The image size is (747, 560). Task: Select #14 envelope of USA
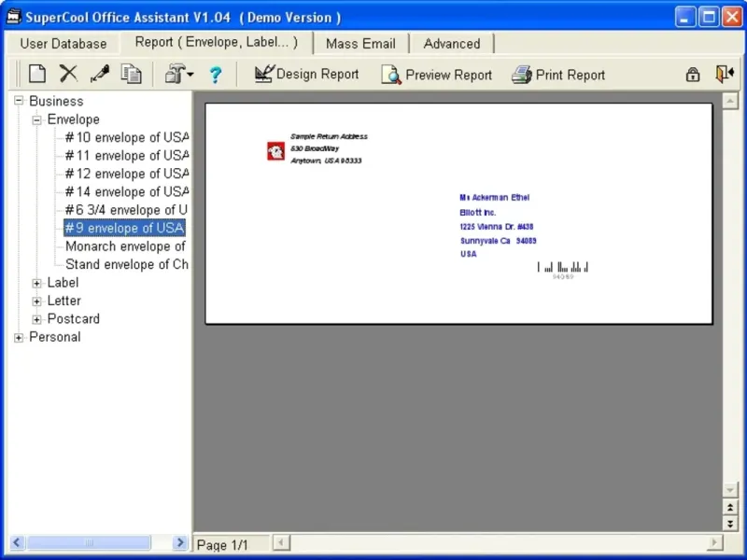(x=127, y=192)
